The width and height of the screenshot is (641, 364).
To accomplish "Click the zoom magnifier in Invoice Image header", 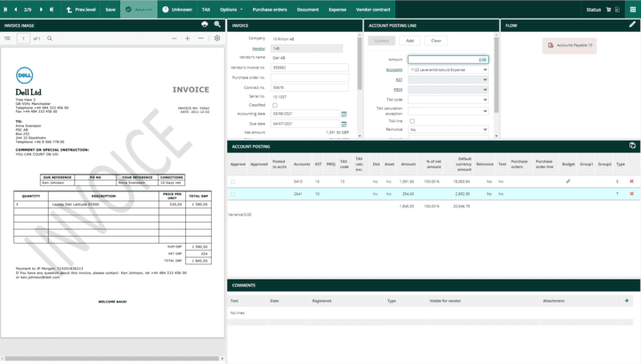I will pos(215,25).
